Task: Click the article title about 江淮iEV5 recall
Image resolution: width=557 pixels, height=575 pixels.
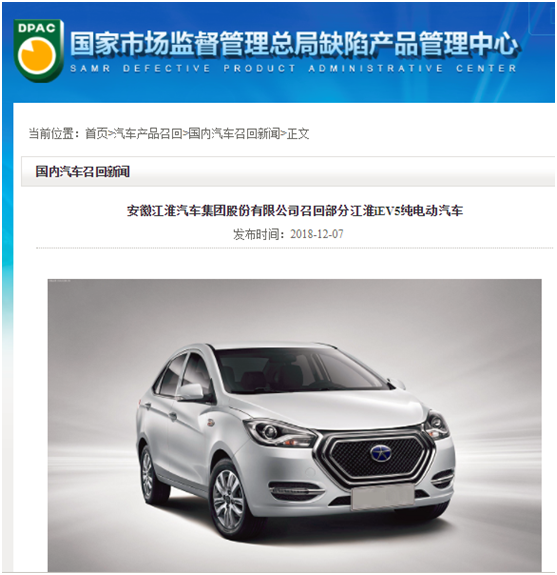Action: pyautogui.click(x=295, y=211)
